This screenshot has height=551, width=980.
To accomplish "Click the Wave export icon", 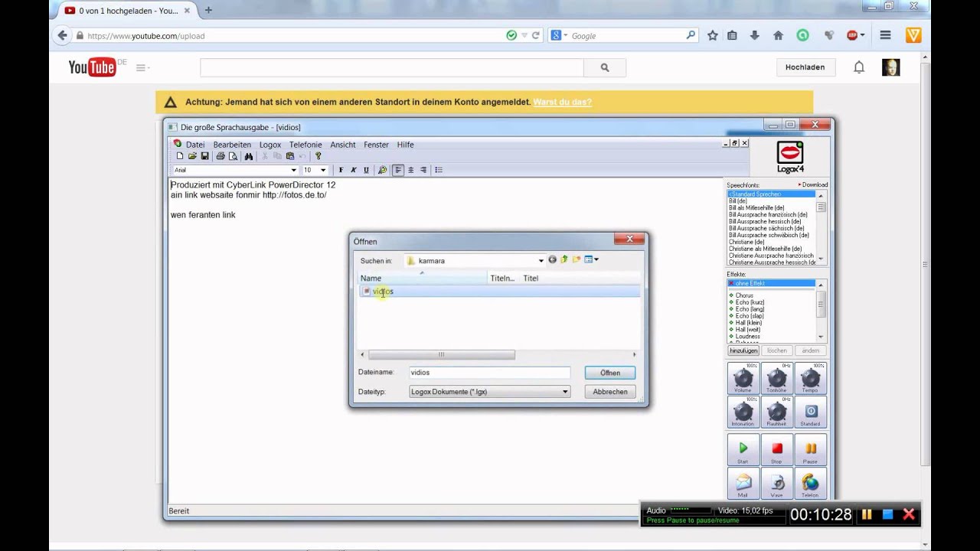I will point(776,483).
